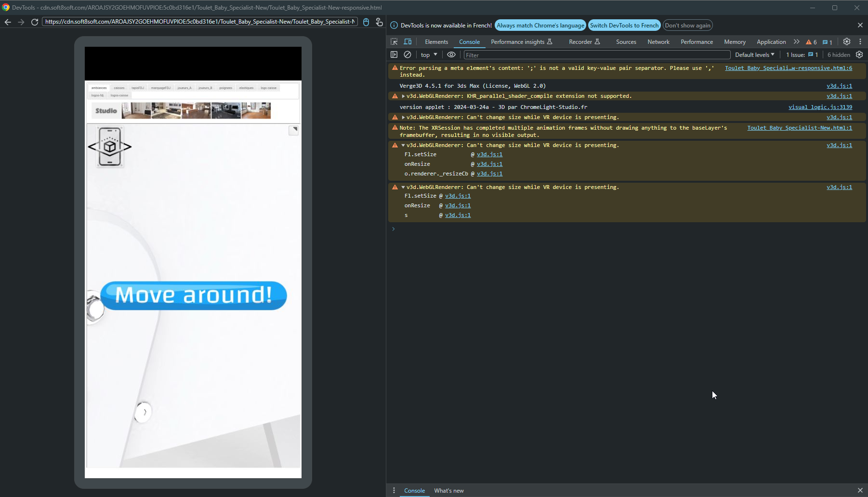This screenshot has height=497, width=868.
Task: Click the warnings count badge showing 6
Action: tap(811, 42)
